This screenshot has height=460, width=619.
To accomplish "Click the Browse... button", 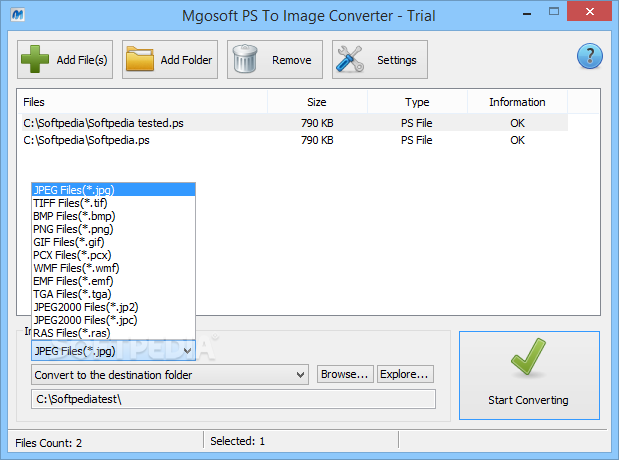I will [x=345, y=374].
